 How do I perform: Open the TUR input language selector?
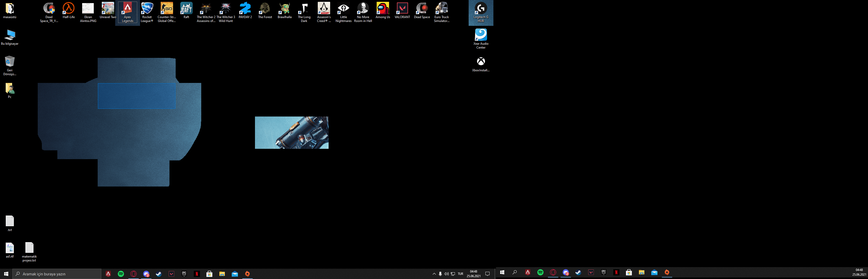tap(460, 274)
